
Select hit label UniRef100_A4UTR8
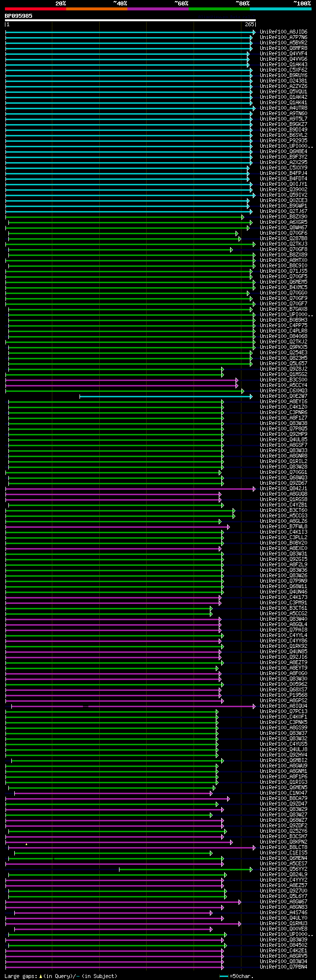[283, 108]
